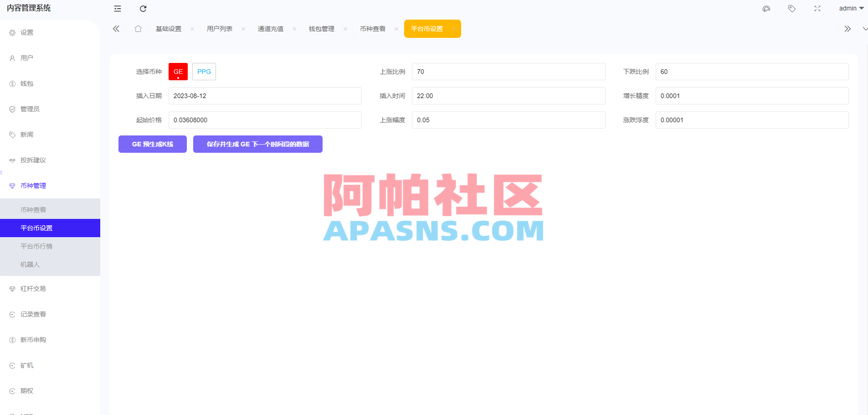Select the 杠杆交易 sidebar icon
The image size is (868, 415).
tap(11, 288)
